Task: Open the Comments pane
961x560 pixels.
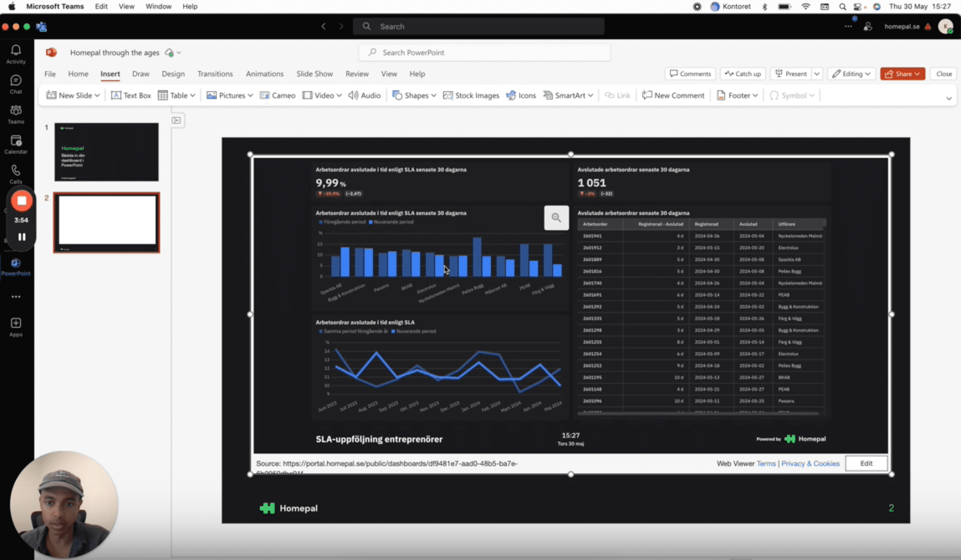Action: [690, 74]
